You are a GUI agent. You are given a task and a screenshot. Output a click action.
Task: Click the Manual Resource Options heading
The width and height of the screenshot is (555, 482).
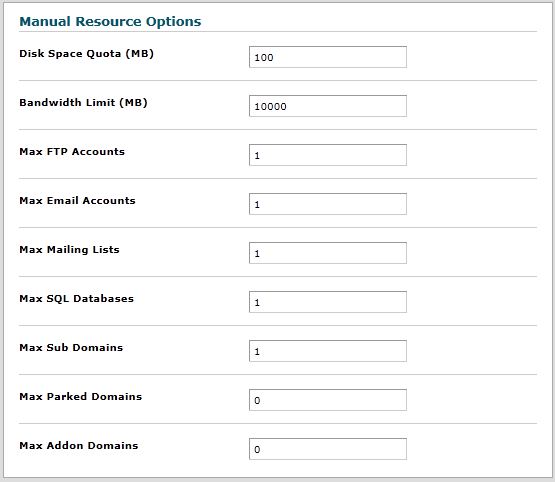pyautogui.click(x=110, y=22)
